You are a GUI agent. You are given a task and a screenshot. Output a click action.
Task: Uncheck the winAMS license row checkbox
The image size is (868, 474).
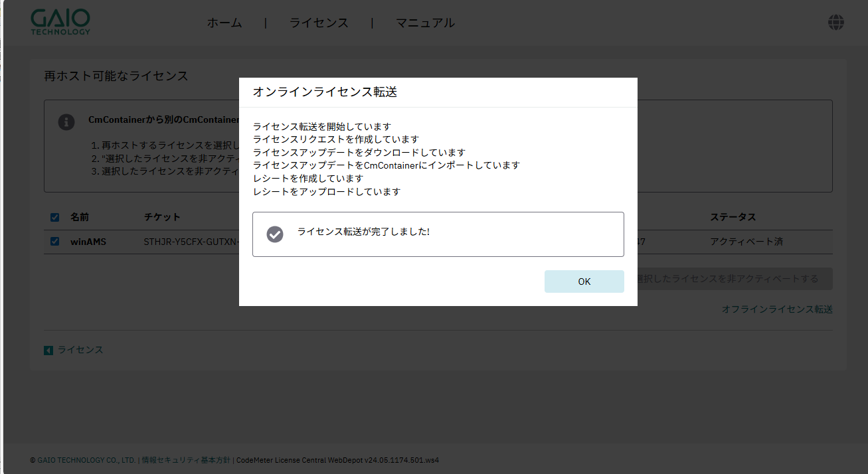point(55,242)
